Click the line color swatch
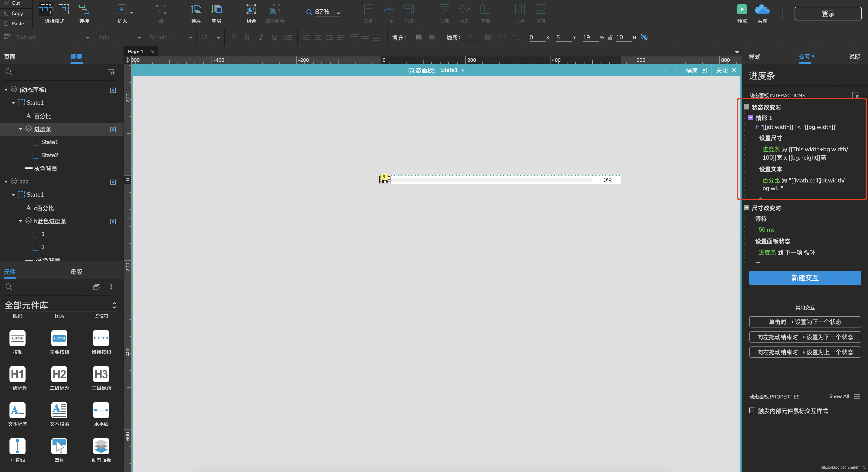This screenshot has height=472, width=868. (x=487, y=37)
